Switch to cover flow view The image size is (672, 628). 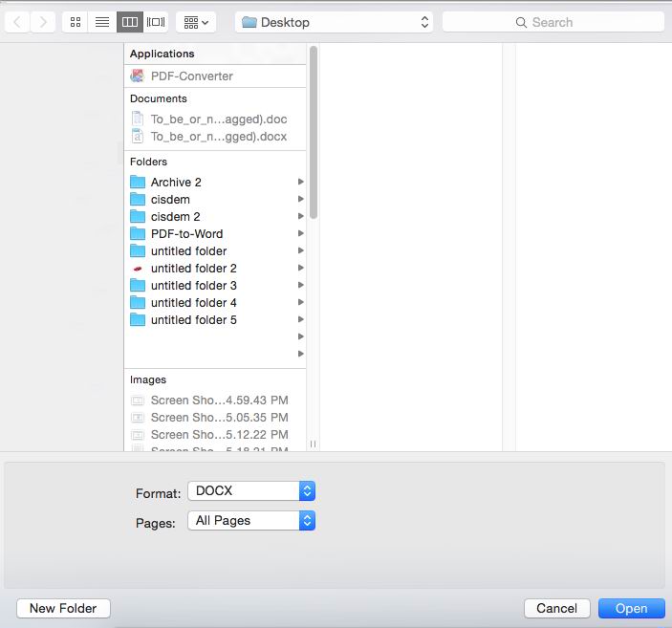click(x=156, y=22)
